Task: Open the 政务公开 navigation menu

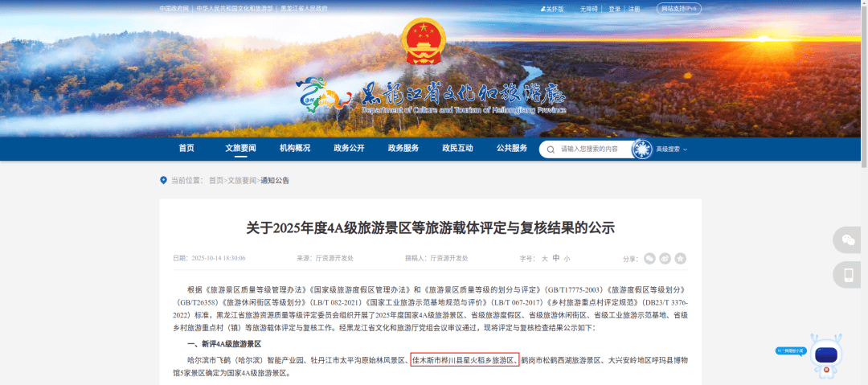Action: [x=350, y=149]
